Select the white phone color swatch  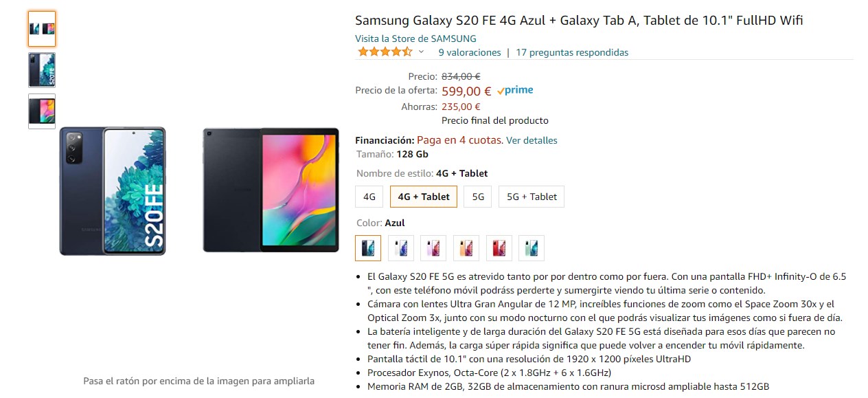point(401,248)
